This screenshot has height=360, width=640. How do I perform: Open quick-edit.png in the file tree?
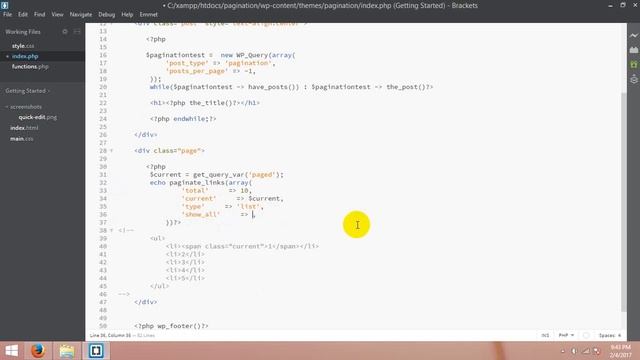pos(38,117)
